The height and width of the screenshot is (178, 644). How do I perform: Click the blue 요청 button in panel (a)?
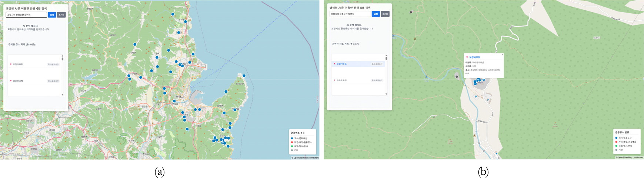pos(52,15)
